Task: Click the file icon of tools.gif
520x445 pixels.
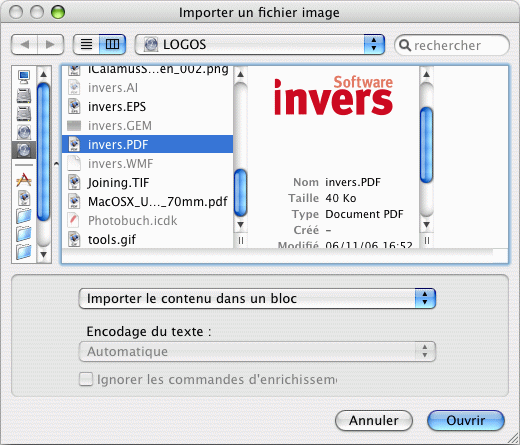Action: tap(74, 239)
